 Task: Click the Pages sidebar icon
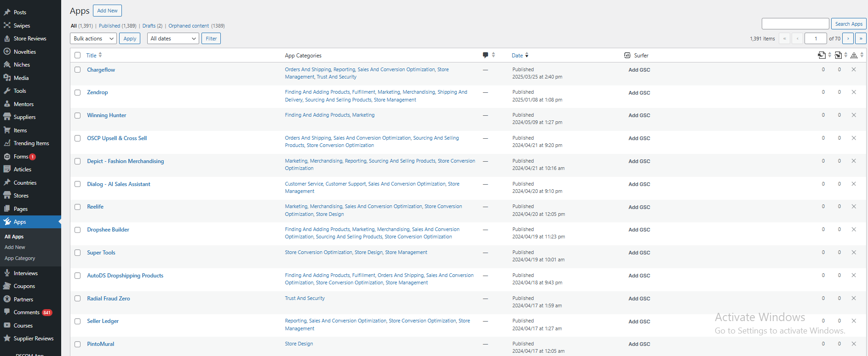(x=7, y=209)
